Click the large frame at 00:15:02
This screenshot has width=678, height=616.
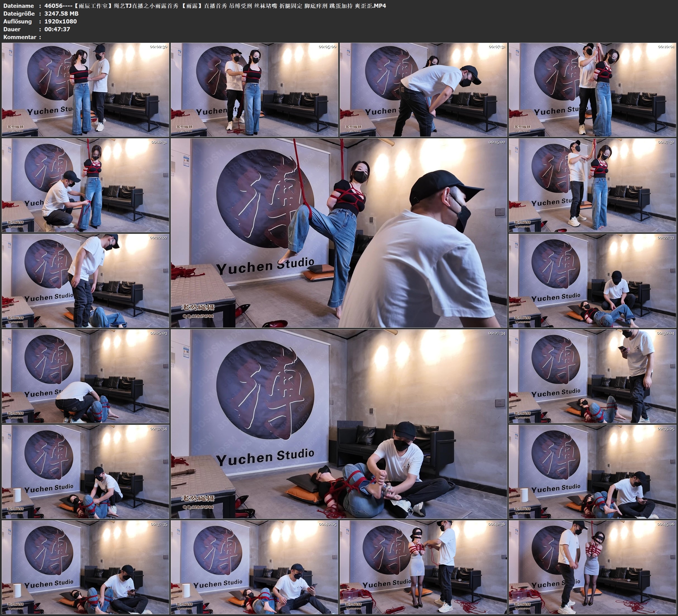339,233
